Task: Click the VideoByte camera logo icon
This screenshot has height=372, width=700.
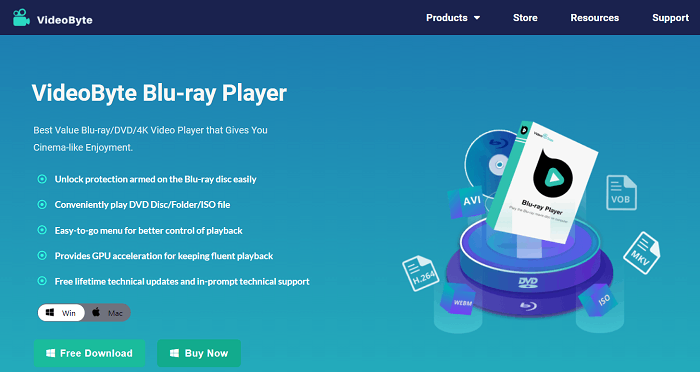Action: click(21, 18)
